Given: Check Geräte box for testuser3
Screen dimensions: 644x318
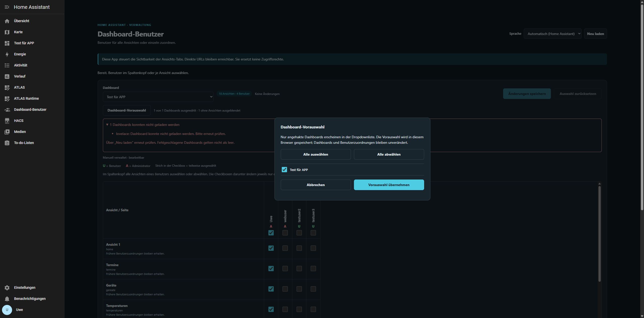Looking at the screenshot, I should (313, 289).
